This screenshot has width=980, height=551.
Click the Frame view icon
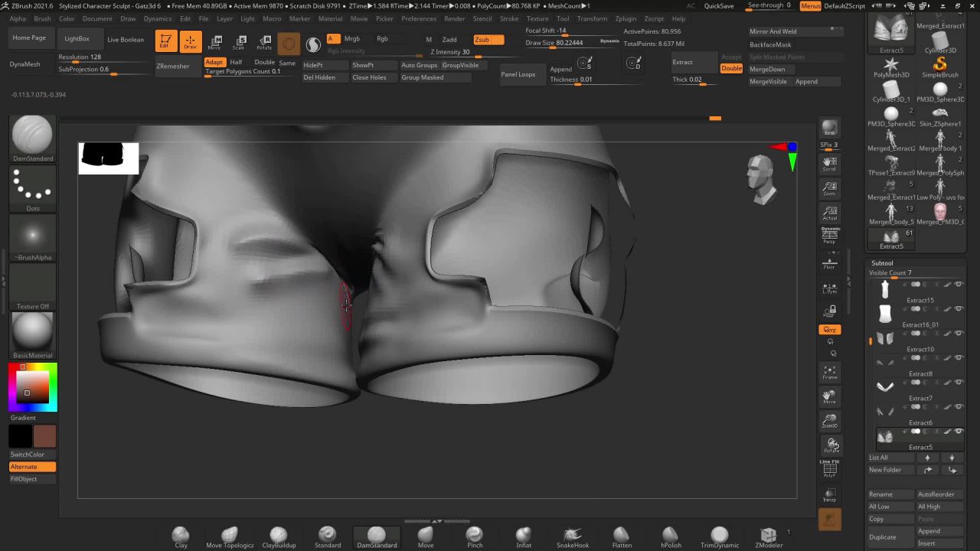(x=830, y=373)
